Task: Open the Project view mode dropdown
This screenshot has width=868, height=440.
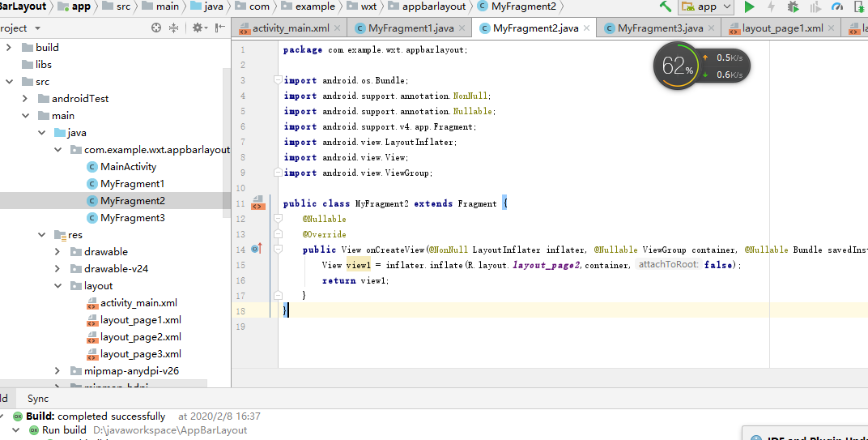Action: pyautogui.click(x=37, y=28)
